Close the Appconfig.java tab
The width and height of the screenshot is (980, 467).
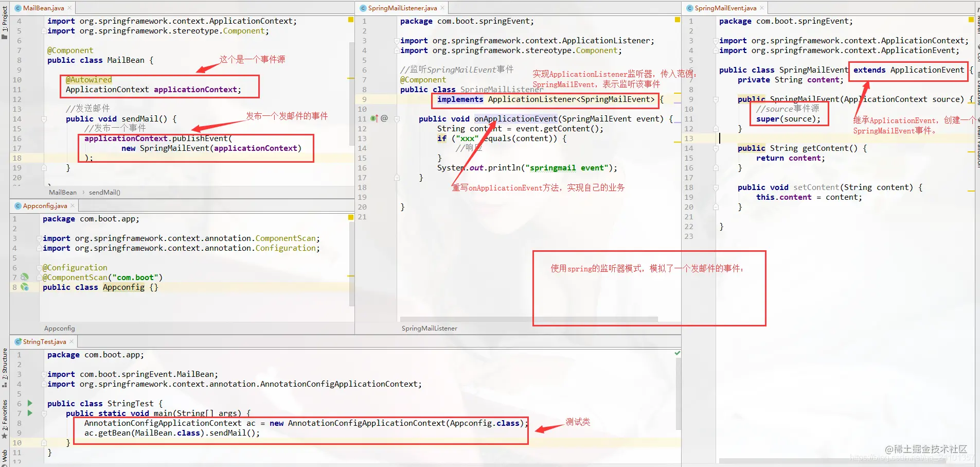tap(73, 205)
